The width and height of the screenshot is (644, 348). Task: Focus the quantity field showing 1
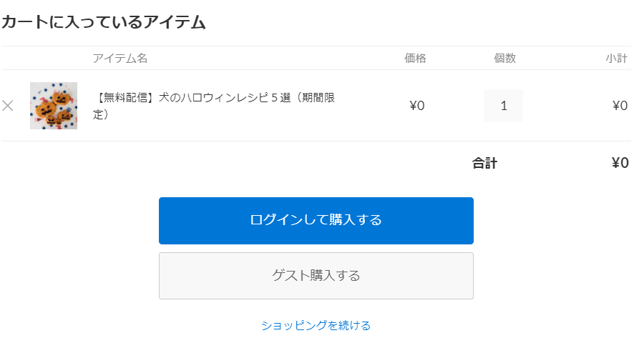[x=503, y=106]
